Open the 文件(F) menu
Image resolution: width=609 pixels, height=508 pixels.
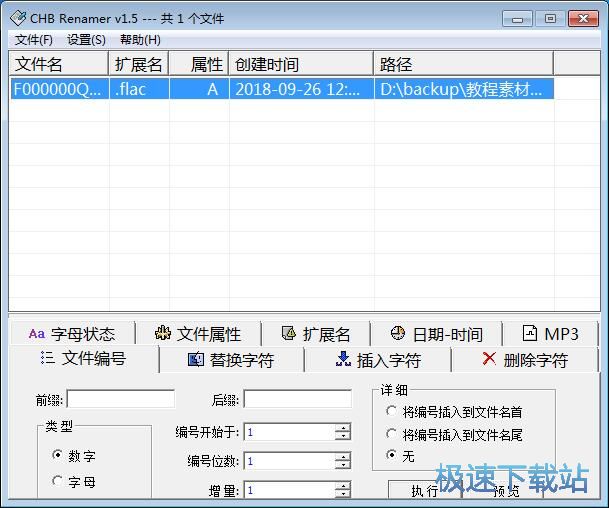(33, 40)
